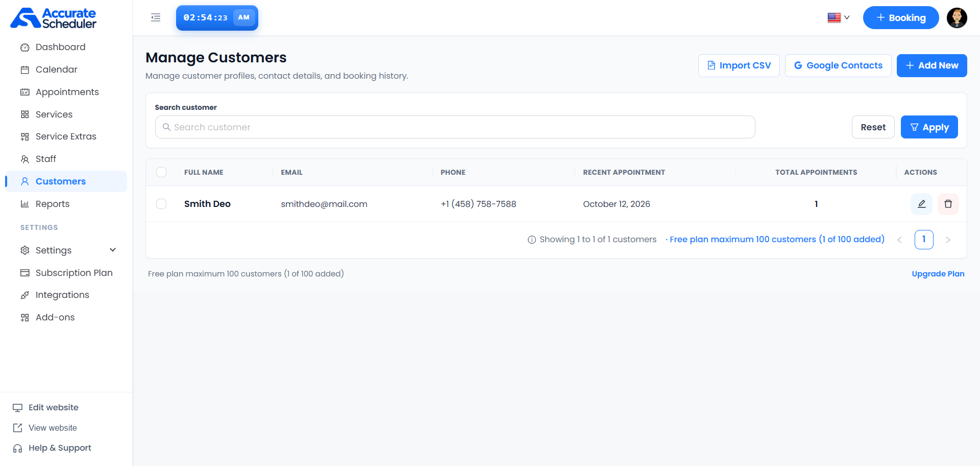The width and height of the screenshot is (980, 466).
Task: Open Add-ons in the sidebar
Action: point(66,317)
